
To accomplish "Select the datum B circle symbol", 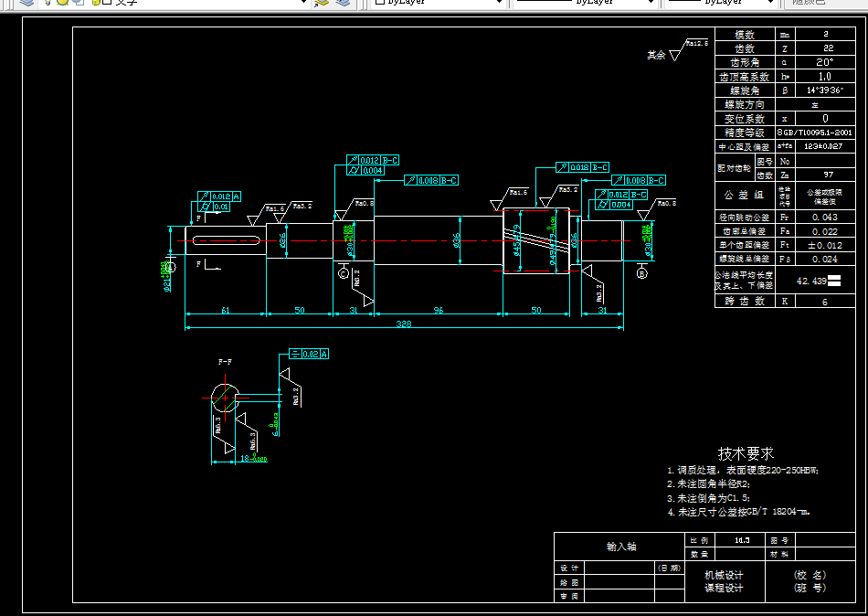I will coord(642,273).
